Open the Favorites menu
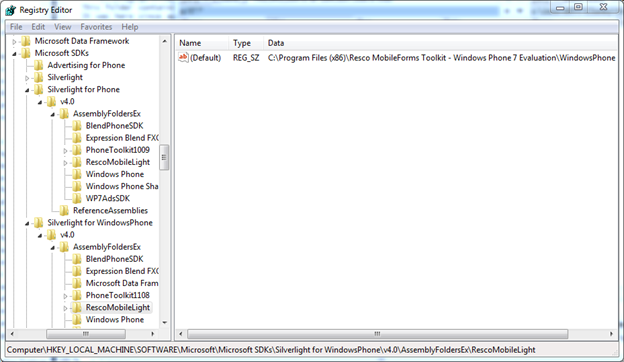Image resolution: width=624 pixels, height=362 pixels. [x=96, y=27]
